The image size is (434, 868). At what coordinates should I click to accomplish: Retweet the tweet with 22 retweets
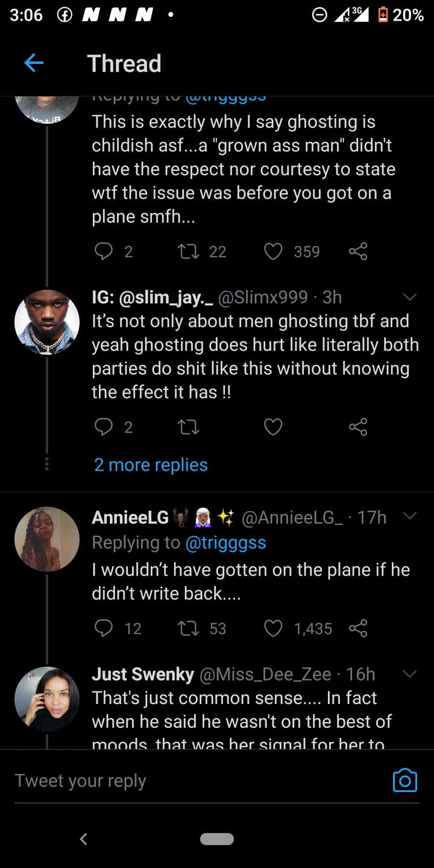coord(189,251)
